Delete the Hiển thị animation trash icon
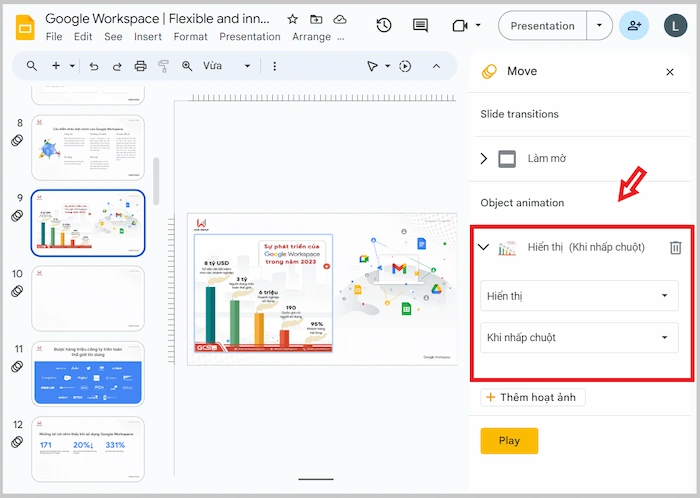Image resolution: width=700 pixels, height=498 pixels. [675, 247]
